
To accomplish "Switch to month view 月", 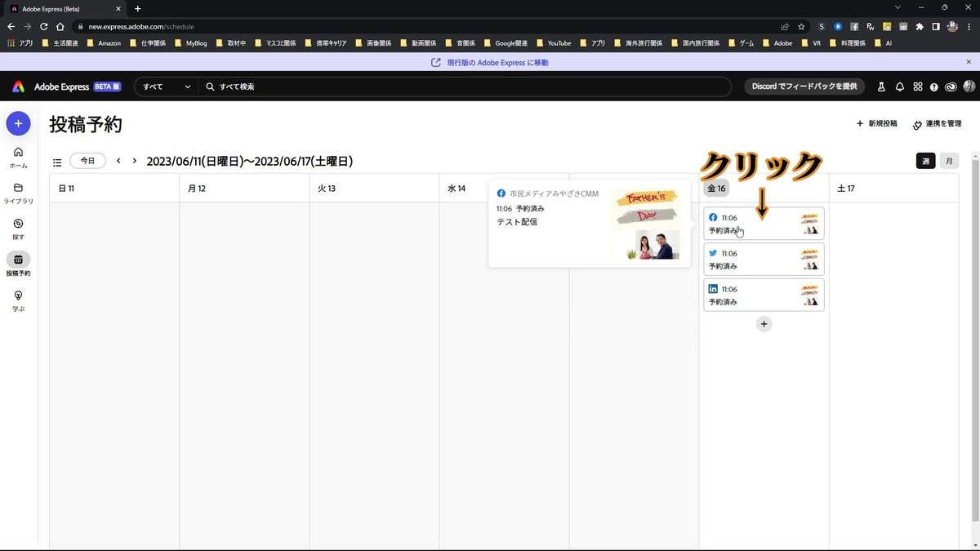I will (948, 161).
